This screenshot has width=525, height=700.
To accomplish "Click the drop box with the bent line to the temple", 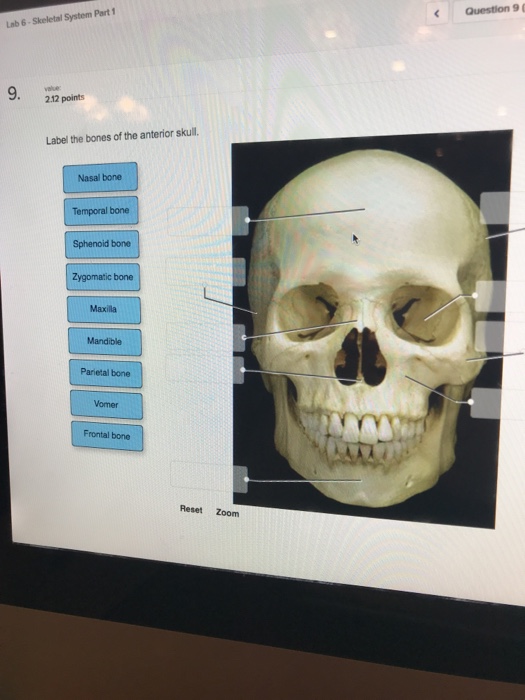I will [206, 272].
